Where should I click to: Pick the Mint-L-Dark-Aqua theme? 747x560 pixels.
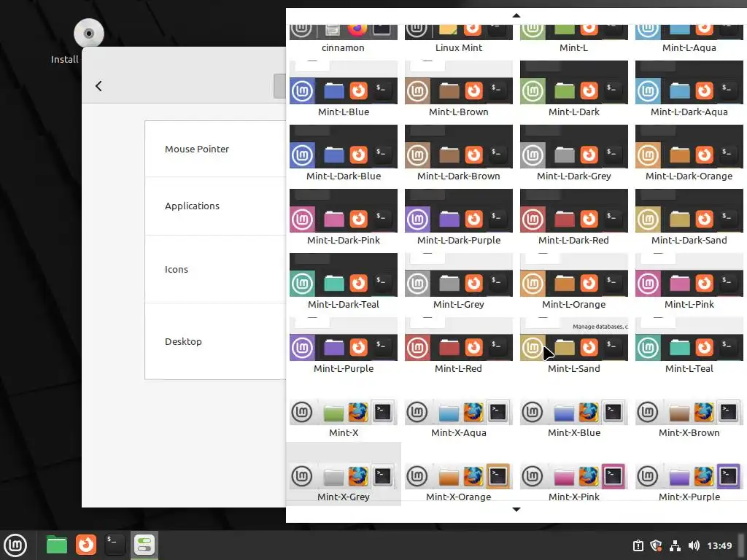click(x=689, y=89)
